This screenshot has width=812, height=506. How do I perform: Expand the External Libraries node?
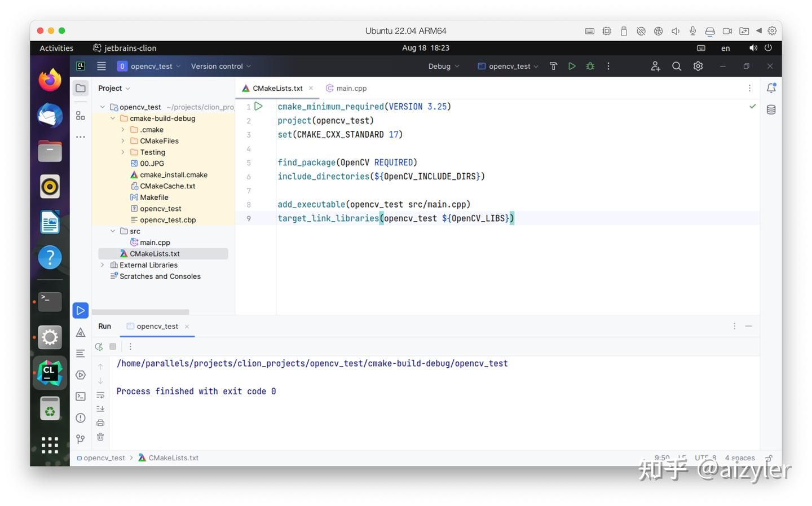coord(102,265)
